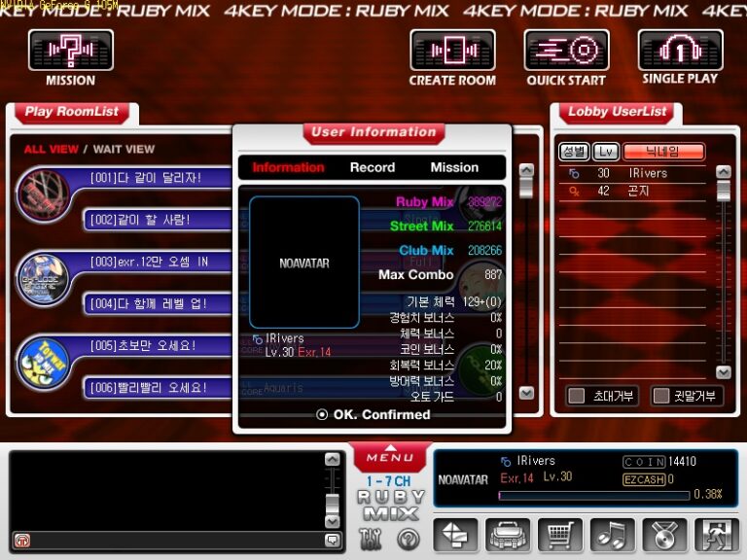Click room list scroll down arrow
The image size is (747, 560).
coord(526,393)
